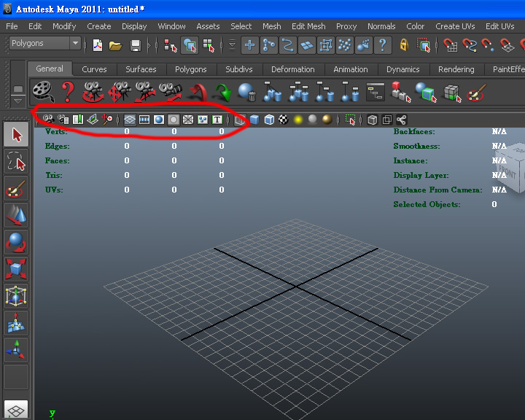
Task: Toggle the film gate panel icon
Action: pos(144,120)
